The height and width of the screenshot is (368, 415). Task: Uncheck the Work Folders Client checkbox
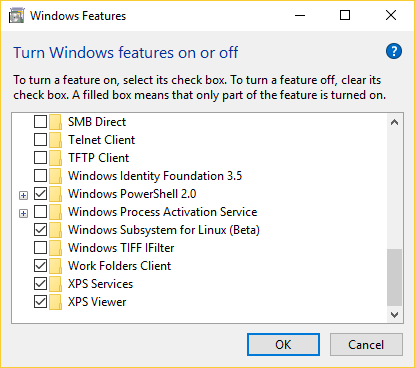pos(40,266)
